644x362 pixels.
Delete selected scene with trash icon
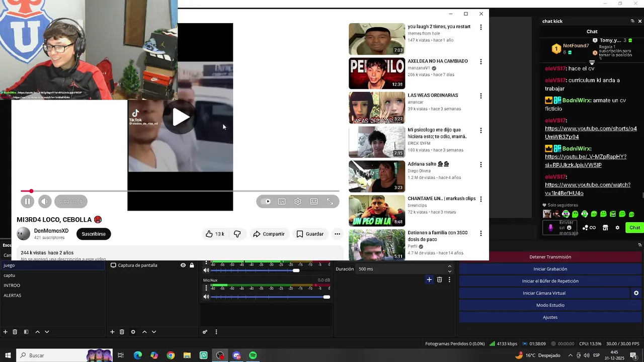point(15,332)
